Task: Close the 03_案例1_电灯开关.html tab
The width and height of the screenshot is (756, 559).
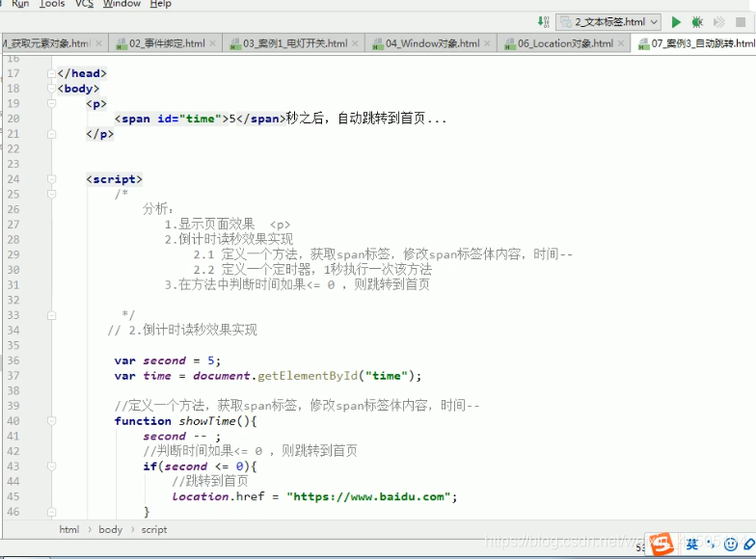Action: (355, 43)
